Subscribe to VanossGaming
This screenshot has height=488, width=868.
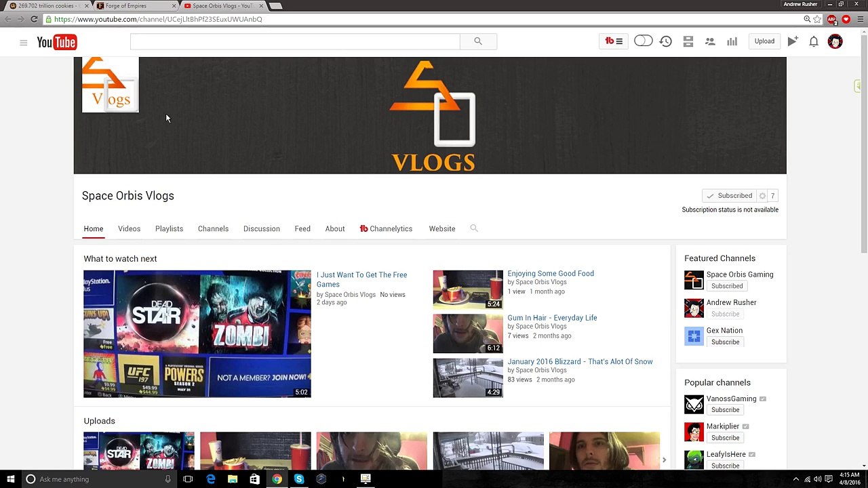725,410
